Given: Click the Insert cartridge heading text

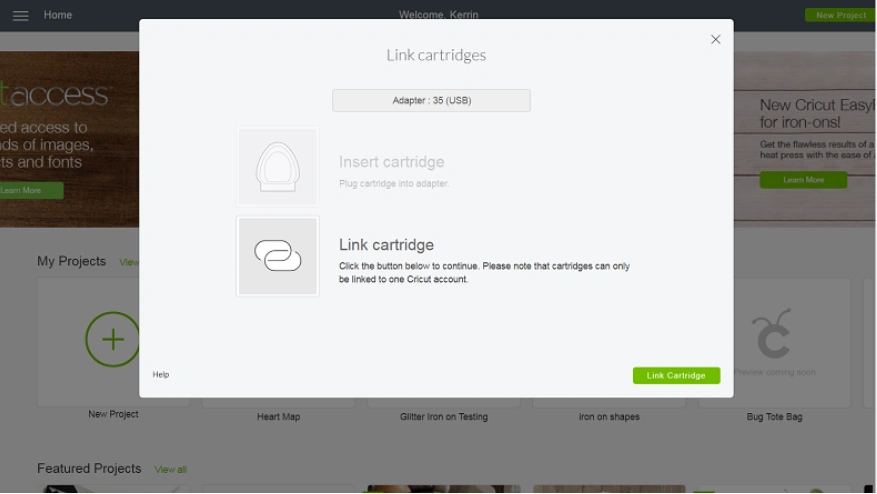Looking at the screenshot, I should pos(392,162).
